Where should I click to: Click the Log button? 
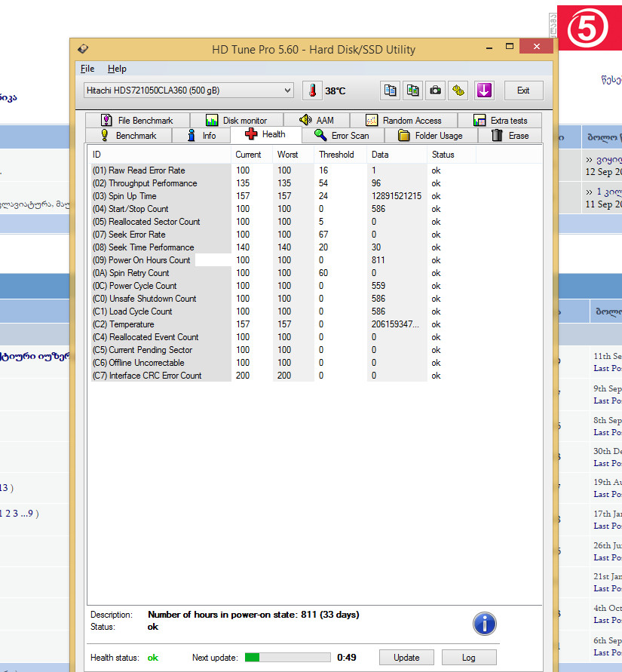pos(468,658)
